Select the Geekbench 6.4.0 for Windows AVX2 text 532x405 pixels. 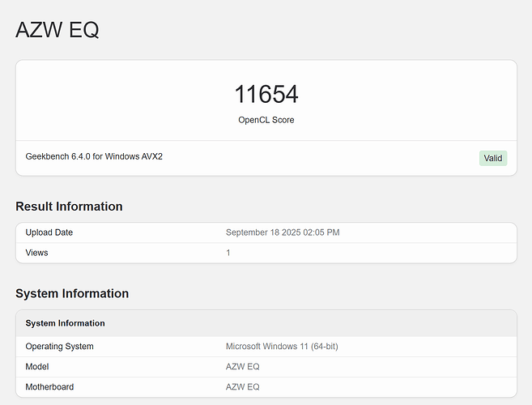pos(94,156)
